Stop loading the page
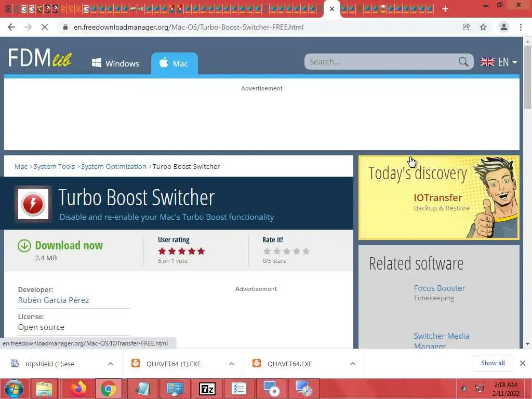Image resolution: width=532 pixels, height=399 pixels. [x=45, y=27]
